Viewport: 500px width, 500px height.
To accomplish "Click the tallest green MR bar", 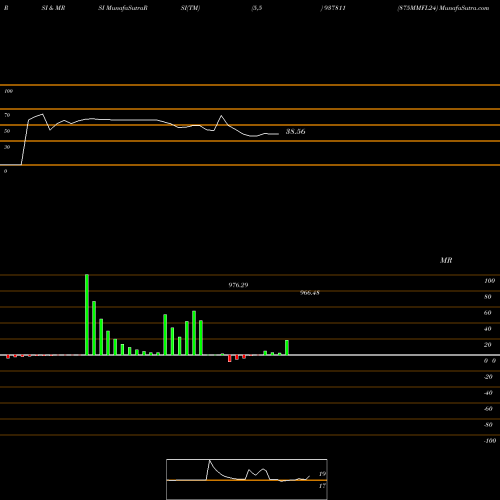I will coord(87,315).
